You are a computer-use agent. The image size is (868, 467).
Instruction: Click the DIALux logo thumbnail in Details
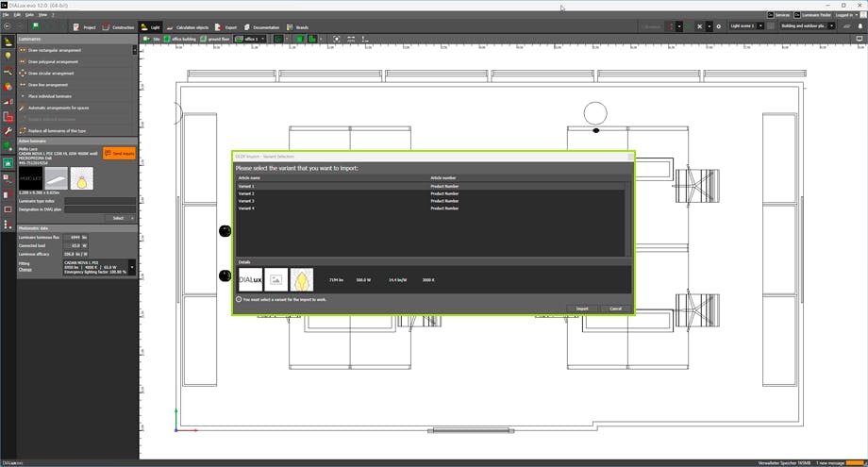tap(250, 280)
